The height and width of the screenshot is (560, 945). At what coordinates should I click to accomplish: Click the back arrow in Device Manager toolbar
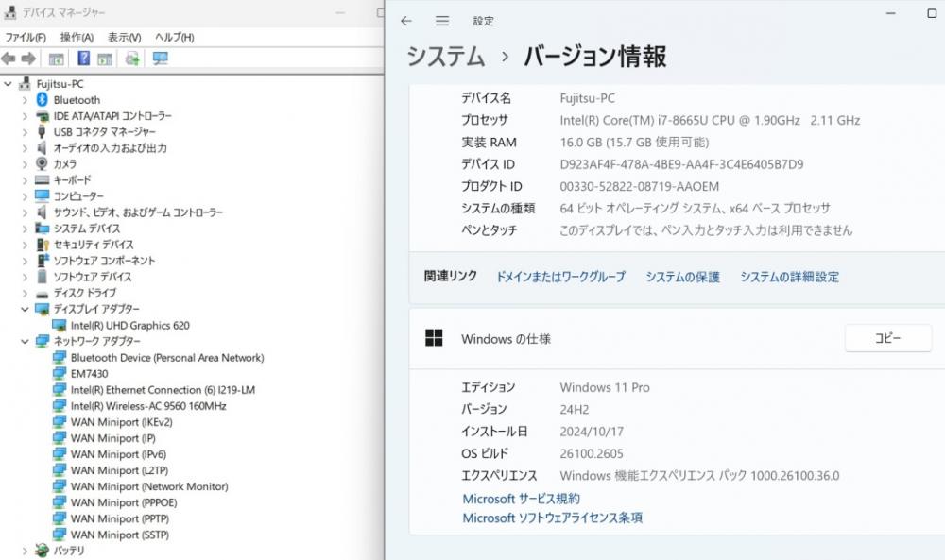tap(9, 59)
